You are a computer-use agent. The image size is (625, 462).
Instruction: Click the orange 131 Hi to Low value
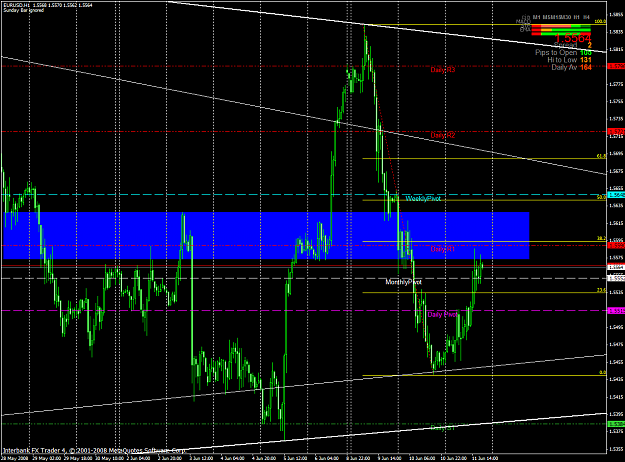[586, 60]
